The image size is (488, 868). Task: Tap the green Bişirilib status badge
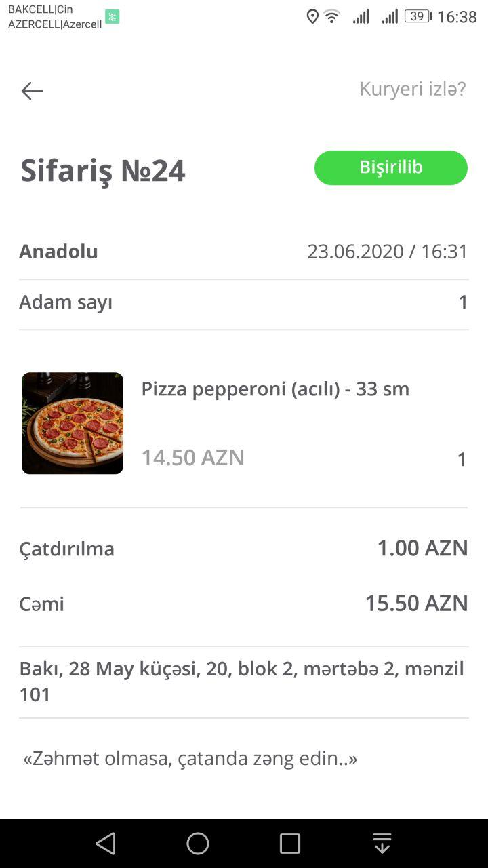click(x=390, y=167)
